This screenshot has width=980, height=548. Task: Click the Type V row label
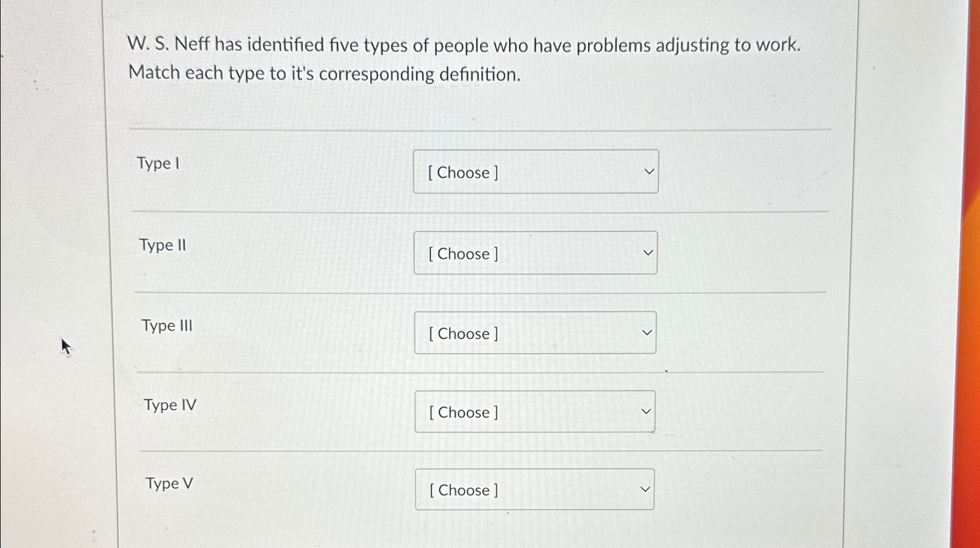click(168, 483)
